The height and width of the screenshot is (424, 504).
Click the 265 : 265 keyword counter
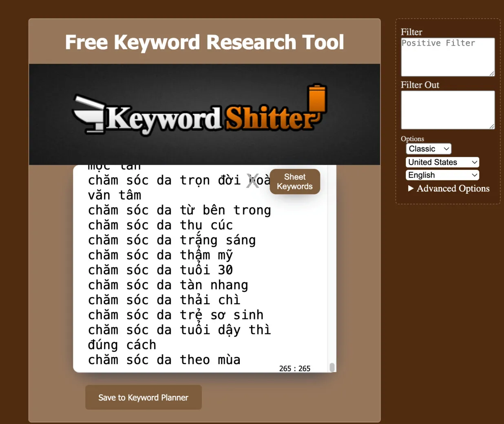click(294, 368)
